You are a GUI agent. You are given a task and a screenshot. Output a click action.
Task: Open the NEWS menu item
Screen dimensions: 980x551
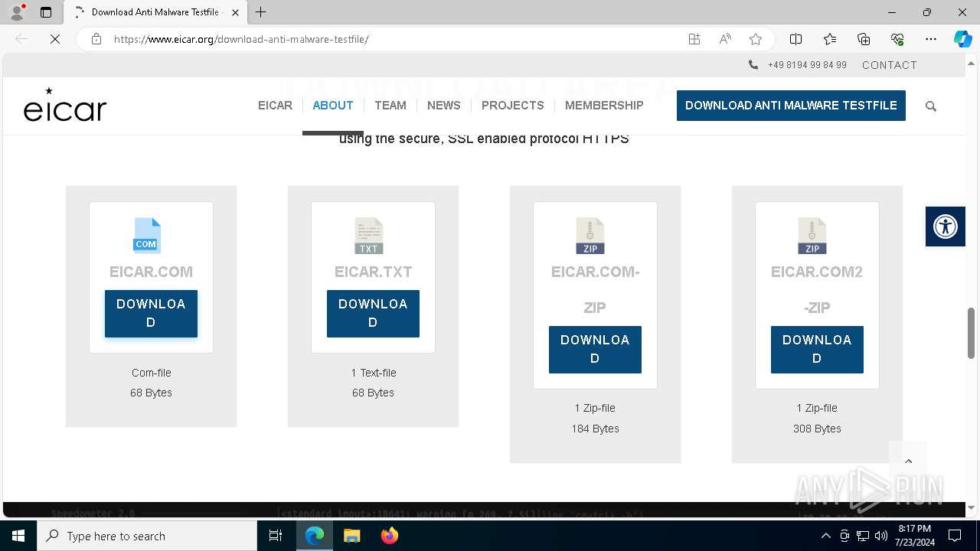click(444, 106)
